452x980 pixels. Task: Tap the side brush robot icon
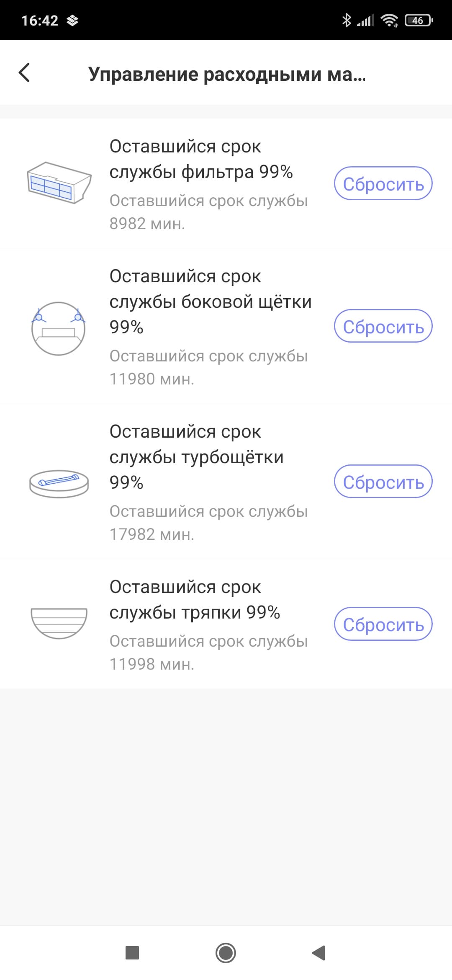click(x=59, y=328)
